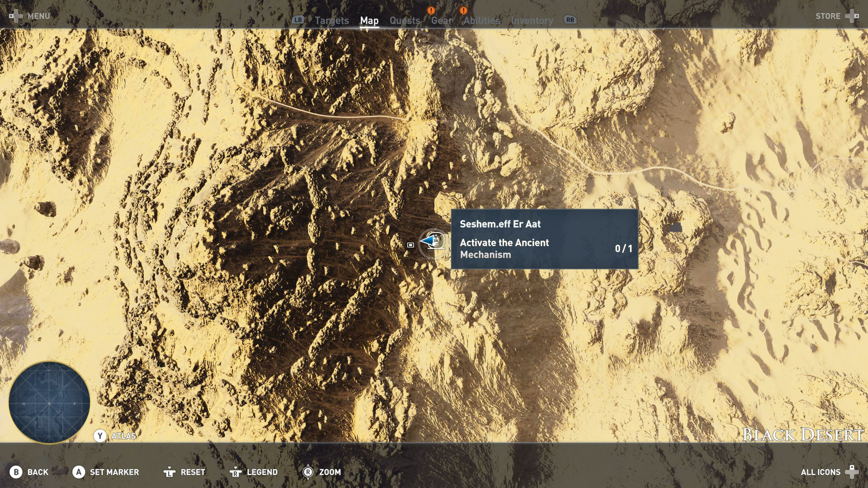Click the Seshem.eff Er Aat quest title

[500, 224]
